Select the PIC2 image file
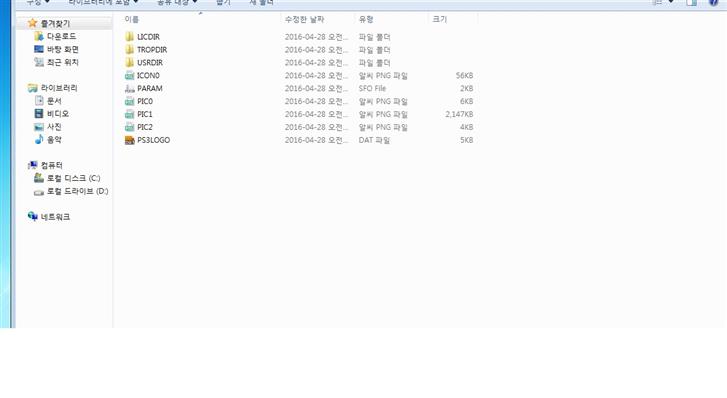727x398 pixels. point(139,127)
